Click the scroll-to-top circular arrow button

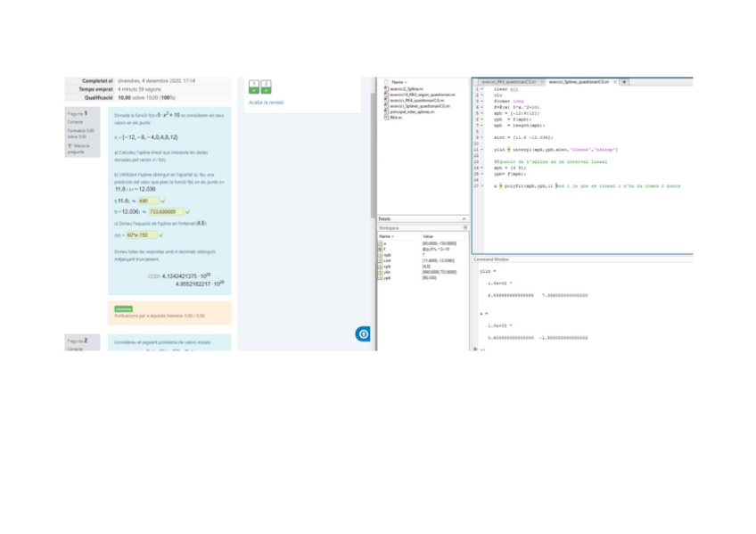[363, 334]
